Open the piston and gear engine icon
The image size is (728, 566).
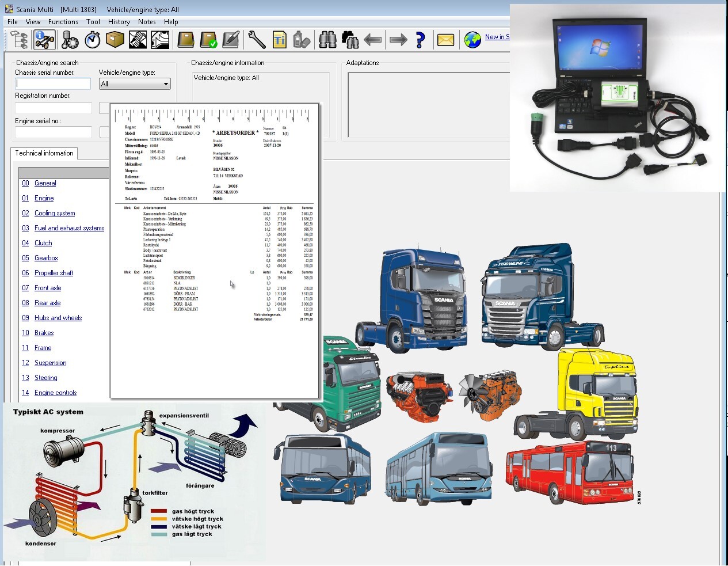point(70,40)
